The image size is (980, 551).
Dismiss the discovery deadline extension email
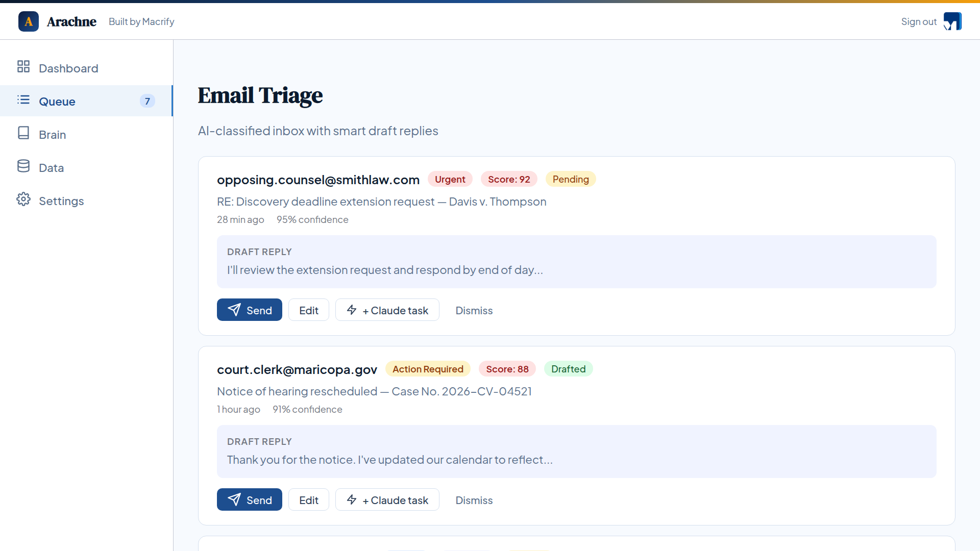coord(474,310)
